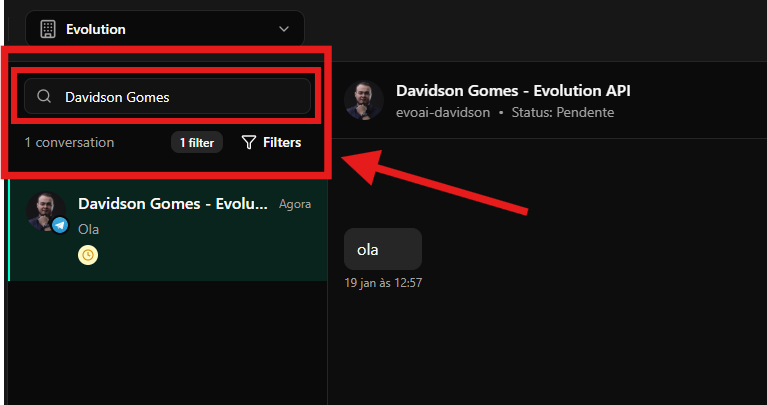Click the "Ola" preview text in the list
Screen dimensions: 767x405
(89, 229)
